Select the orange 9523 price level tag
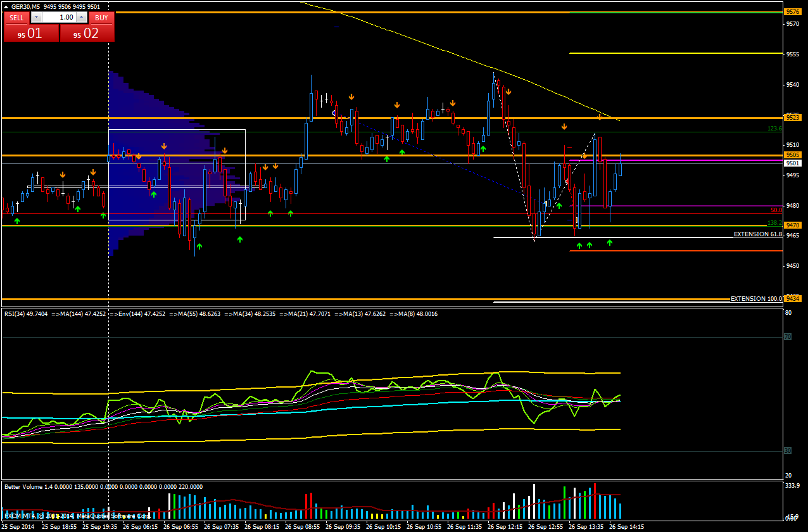 792,117
